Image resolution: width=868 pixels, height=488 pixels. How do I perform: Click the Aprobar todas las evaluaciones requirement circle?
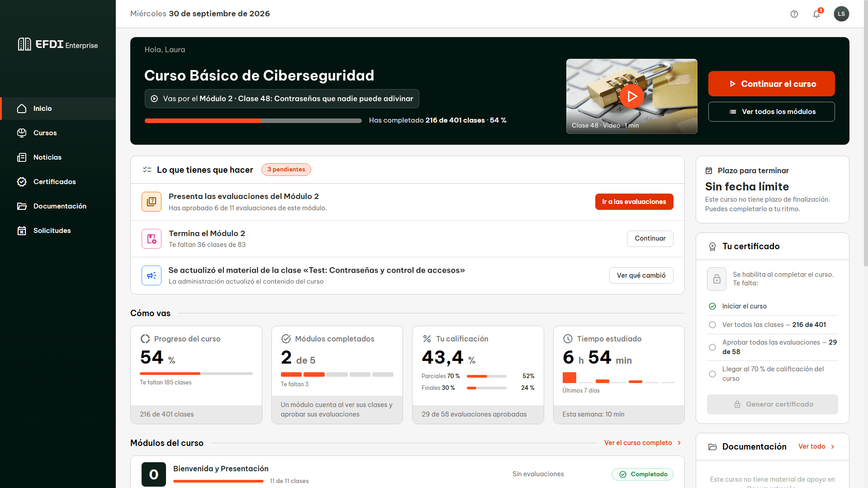tap(712, 347)
